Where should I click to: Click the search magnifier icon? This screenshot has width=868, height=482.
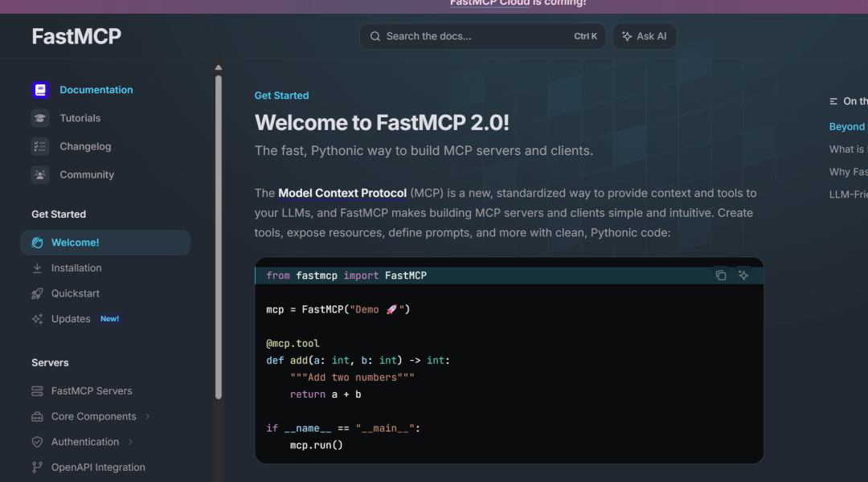click(375, 36)
